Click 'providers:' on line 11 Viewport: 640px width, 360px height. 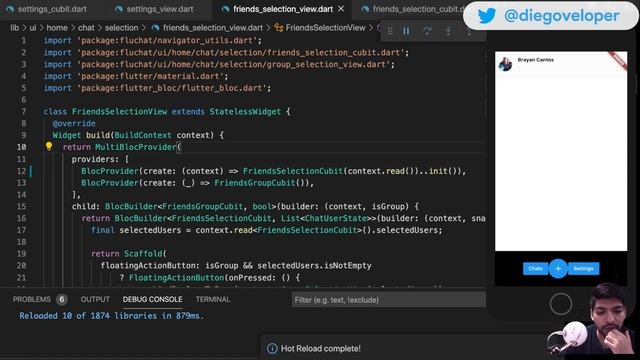point(95,159)
